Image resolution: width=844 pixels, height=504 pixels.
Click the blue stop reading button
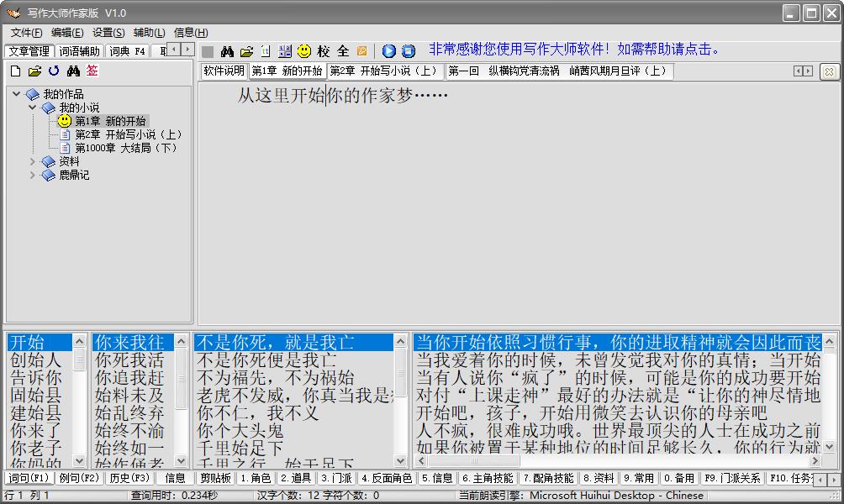409,51
